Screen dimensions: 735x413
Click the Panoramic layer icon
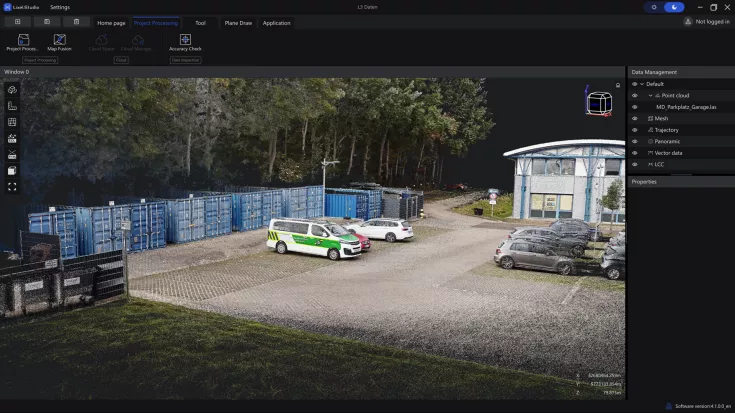[651, 142]
